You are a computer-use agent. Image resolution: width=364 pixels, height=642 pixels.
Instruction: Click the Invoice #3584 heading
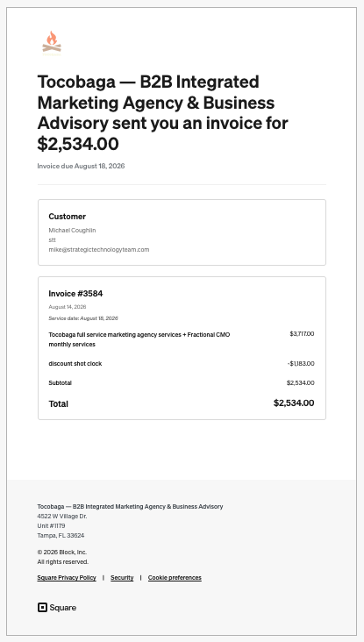click(x=75, y=294)
